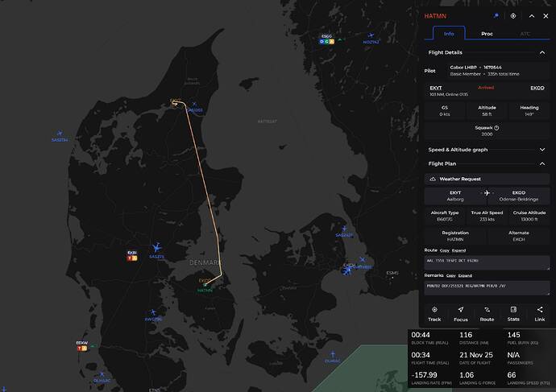Switch to the Info tab

(x=449, y=34)
